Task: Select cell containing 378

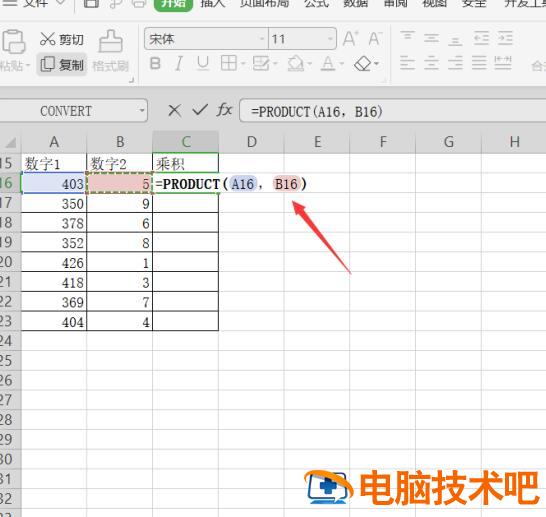Action: point(54,223)
